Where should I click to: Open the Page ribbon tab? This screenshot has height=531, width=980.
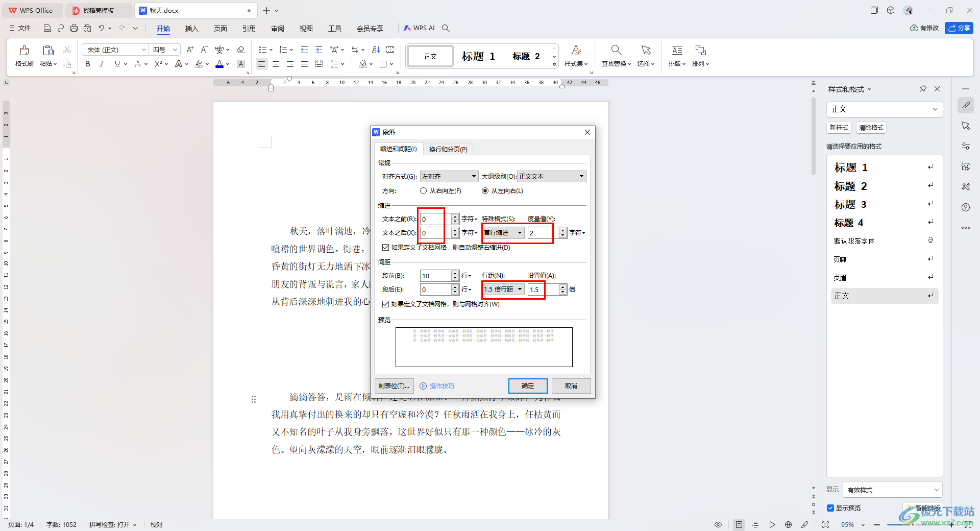pos(220,28)
